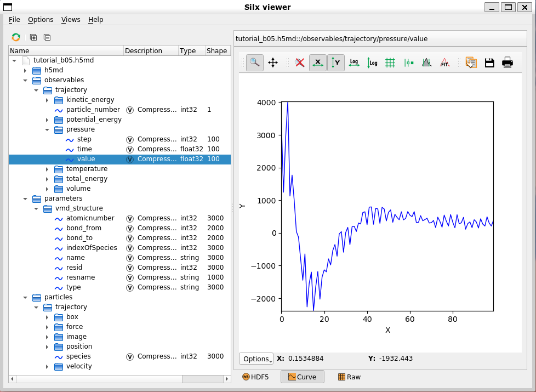Viewport: 536px width, 392px height.
Task: Toggle X axis autoscale
Action: click(x=318, y=63)
